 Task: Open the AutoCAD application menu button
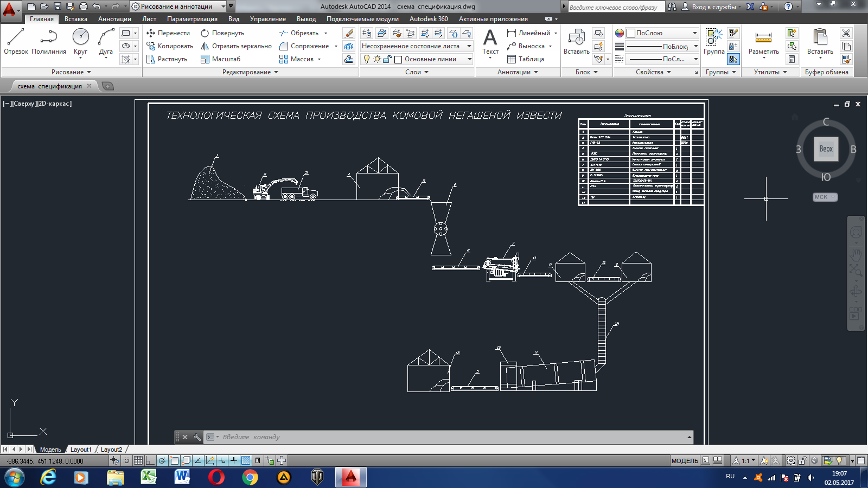click(x=10, y=10)
